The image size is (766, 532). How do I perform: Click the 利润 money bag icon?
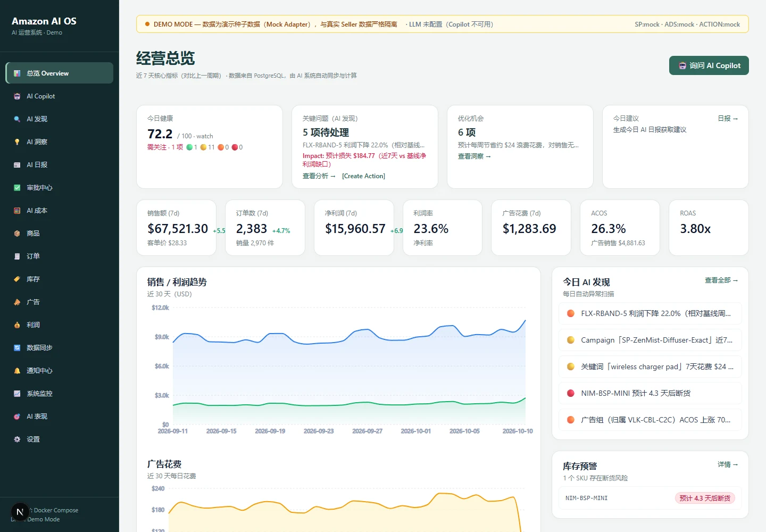(x=17, y=325)
